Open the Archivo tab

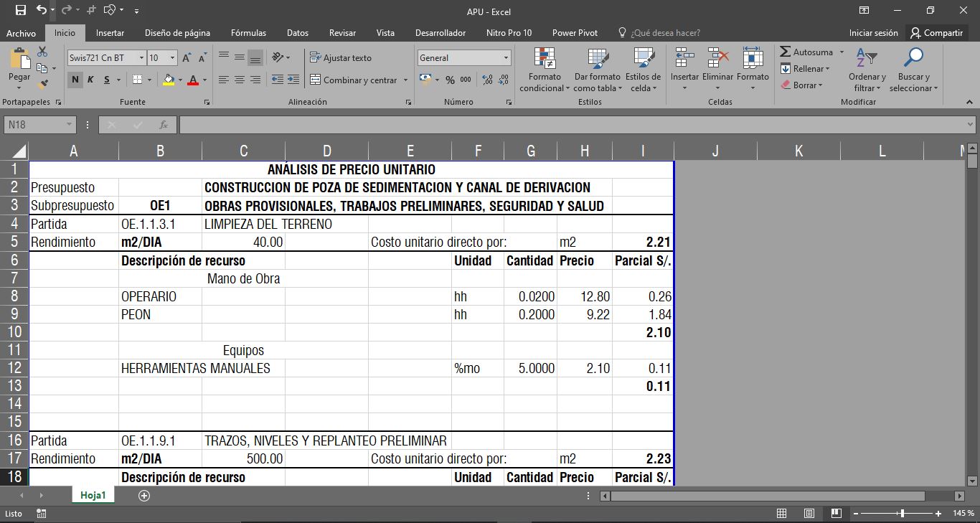point(21,33)
